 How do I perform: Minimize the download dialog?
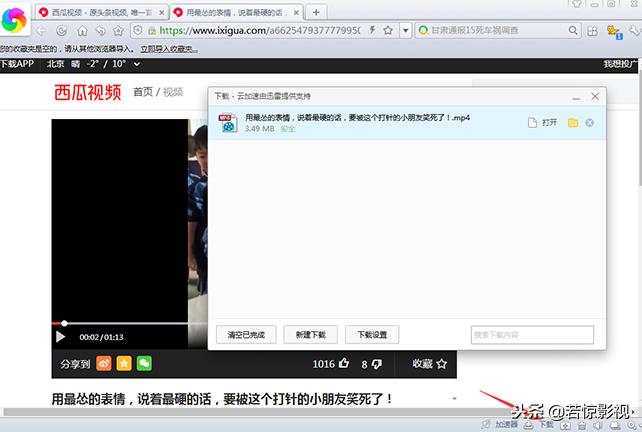(576, 97)
